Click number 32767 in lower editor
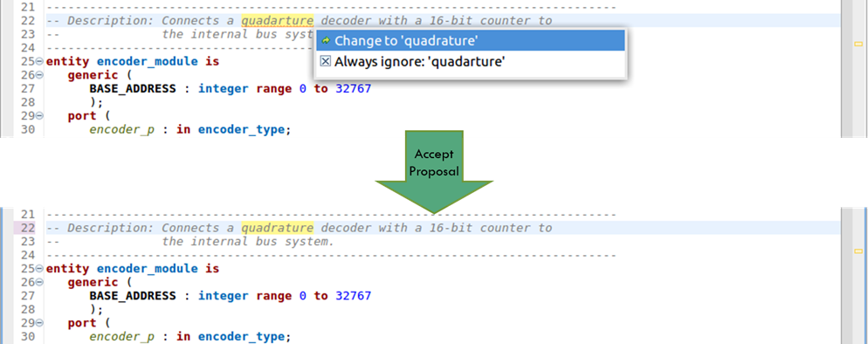 (353, 296)
